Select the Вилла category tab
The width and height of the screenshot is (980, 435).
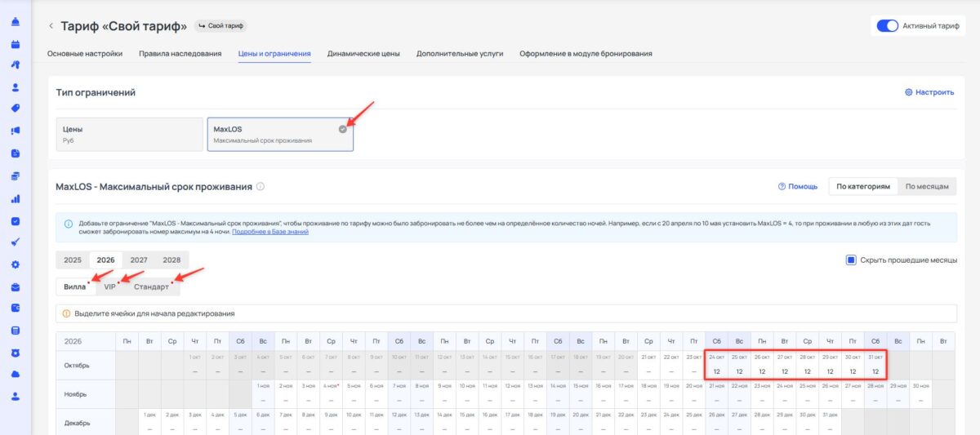pos(75,287)
